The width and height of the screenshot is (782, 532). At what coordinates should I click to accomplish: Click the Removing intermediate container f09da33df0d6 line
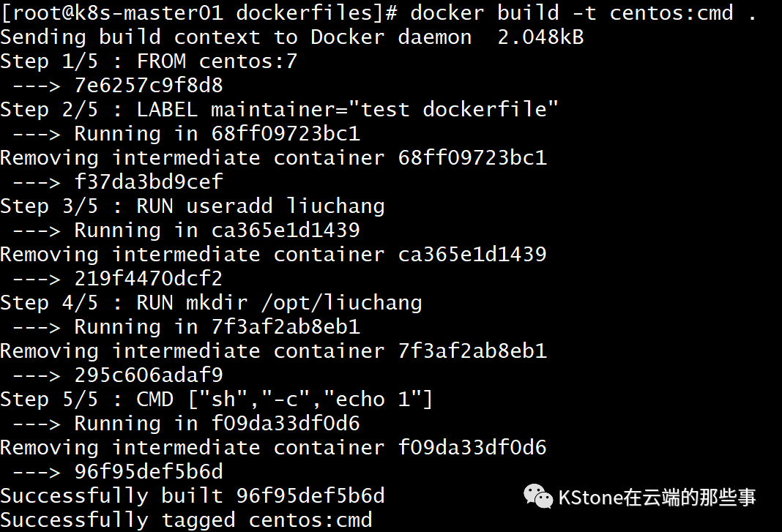[273, 448]
